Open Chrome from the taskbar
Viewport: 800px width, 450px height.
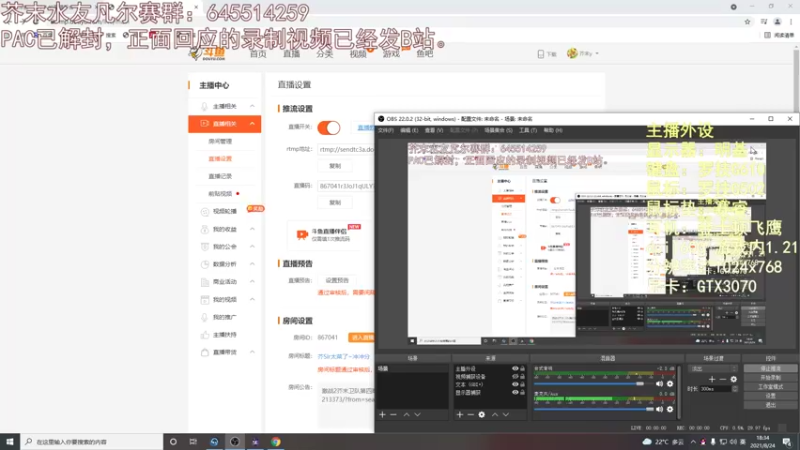point(276,441)
